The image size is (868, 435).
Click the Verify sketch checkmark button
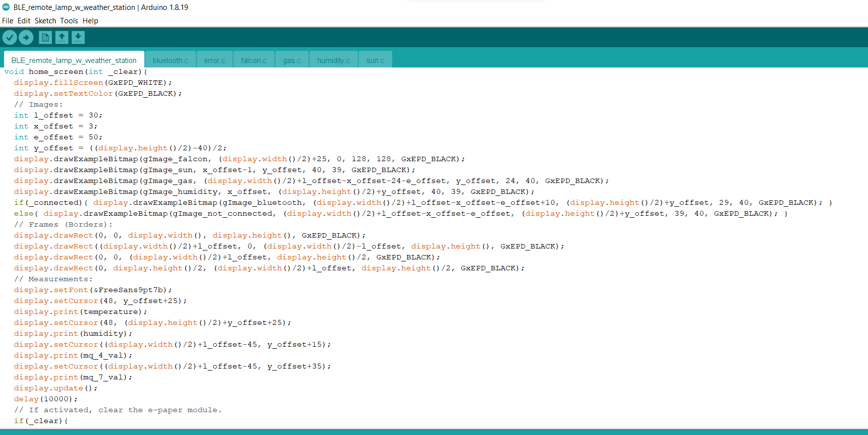9,37
